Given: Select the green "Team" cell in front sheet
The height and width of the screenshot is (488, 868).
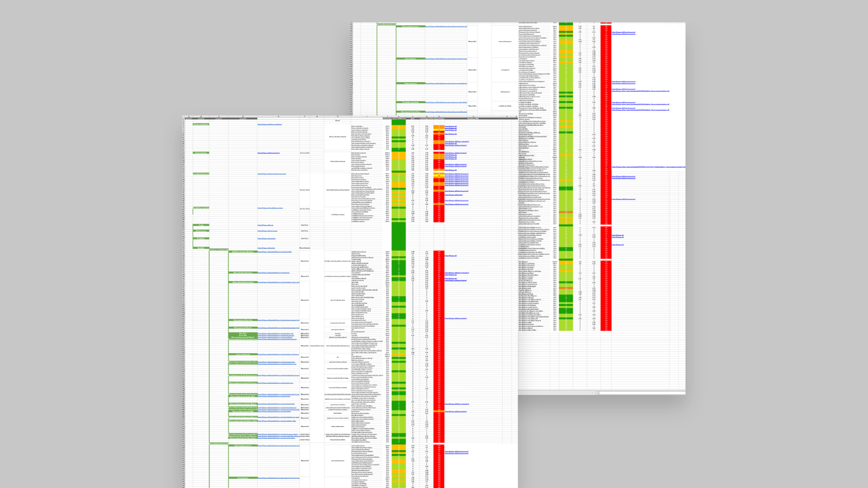Looking at the screenshot, I should click(201, 225).
